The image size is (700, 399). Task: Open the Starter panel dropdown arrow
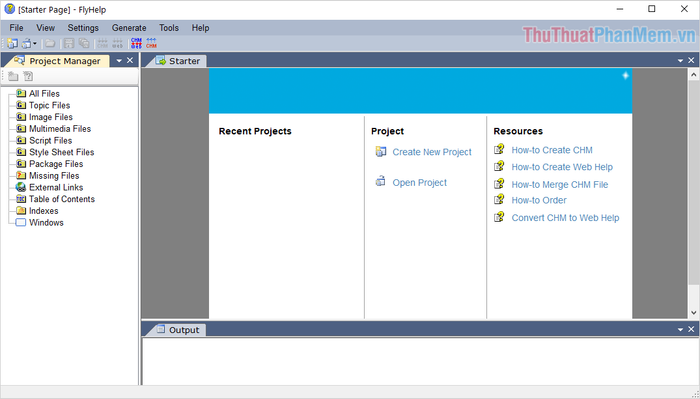pos(680,61)
